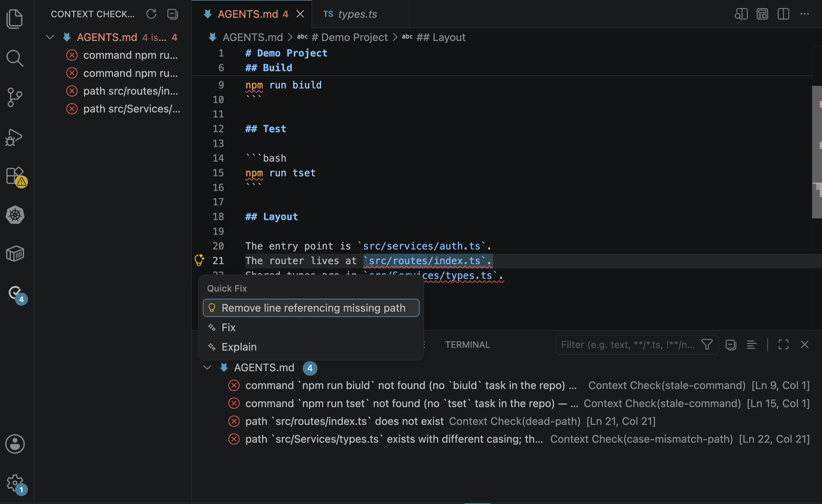Select 'path src/Services/...' sidebar issue
822x504 pixels.
113,109
